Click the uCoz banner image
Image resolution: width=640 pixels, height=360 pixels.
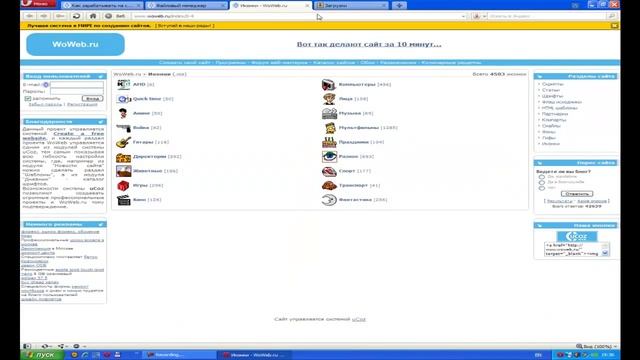[577, 236]
